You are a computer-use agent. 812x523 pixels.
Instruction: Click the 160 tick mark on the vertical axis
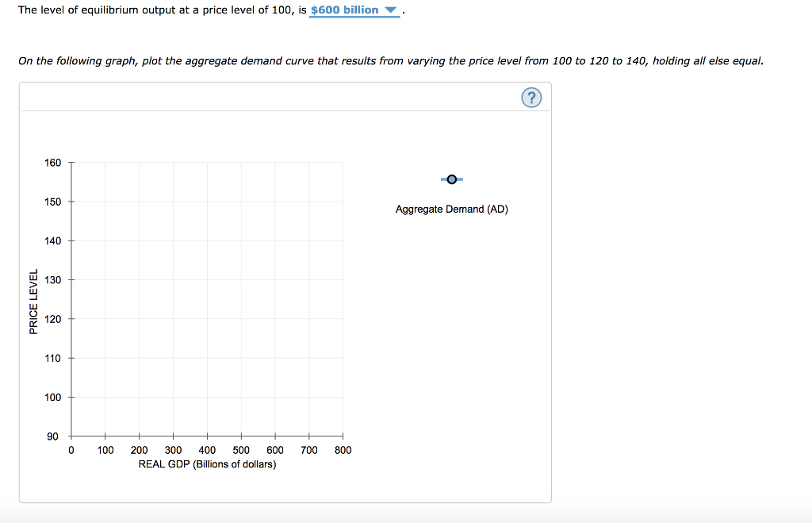(71, 163)
